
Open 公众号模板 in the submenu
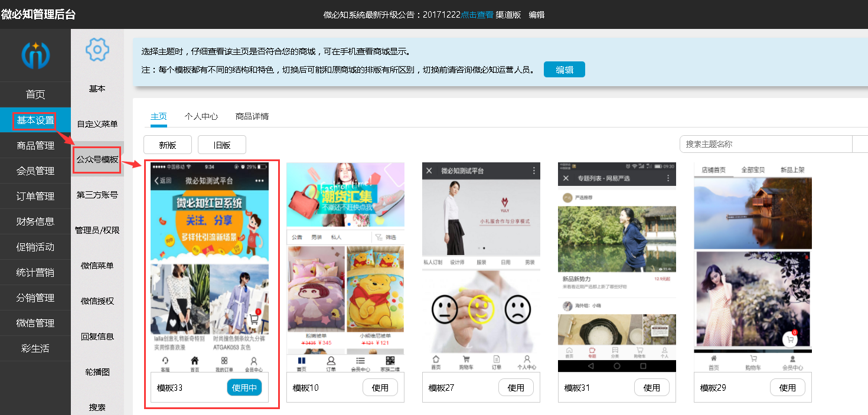[97, 159]
